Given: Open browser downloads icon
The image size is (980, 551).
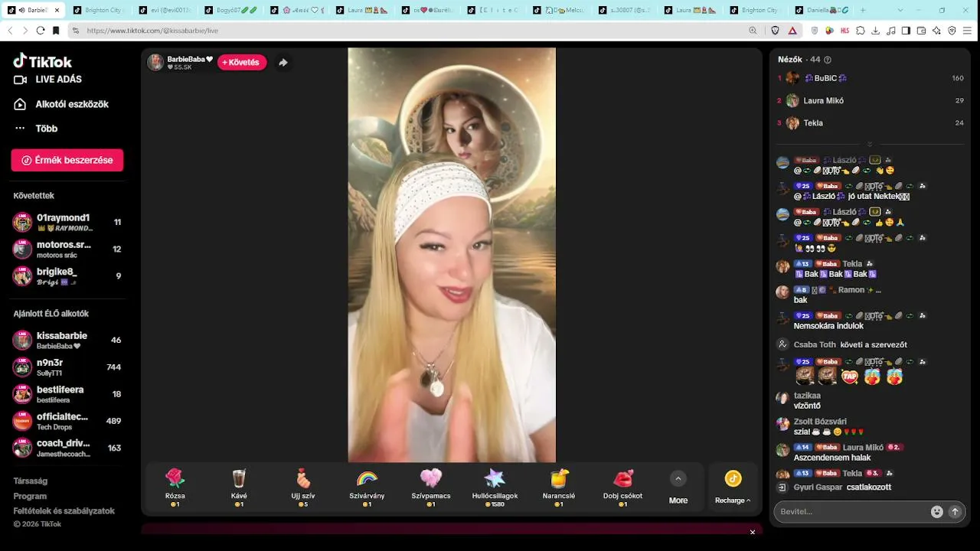Looking at the screenshot, I should (876, 31).
